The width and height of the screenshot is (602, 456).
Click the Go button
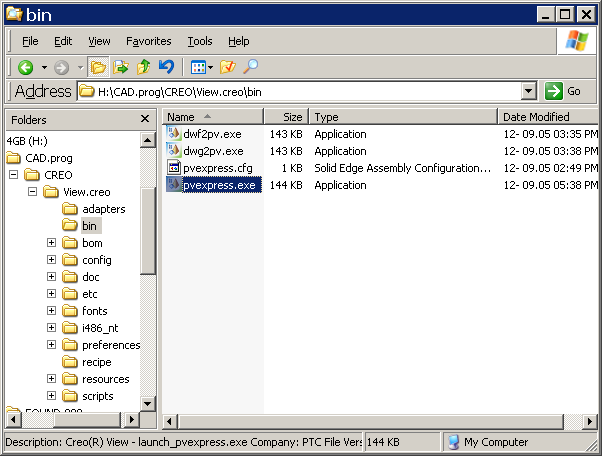point(562,91)
